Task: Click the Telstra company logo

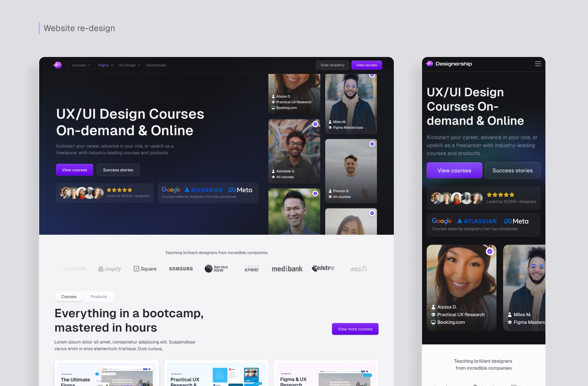Action: [x=323, y=268]
